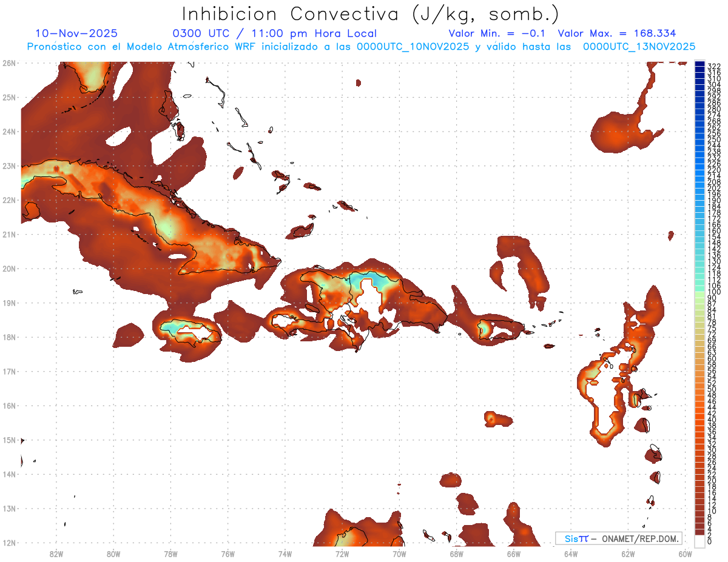This screenshot has height=562, width=728.
Task: Click the 68W longitude label
Action: click(x=456, y=554)
